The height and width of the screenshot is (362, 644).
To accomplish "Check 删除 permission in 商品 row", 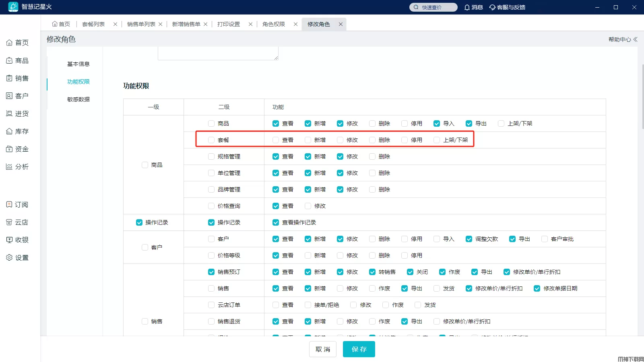I will [x=372, y=123].
